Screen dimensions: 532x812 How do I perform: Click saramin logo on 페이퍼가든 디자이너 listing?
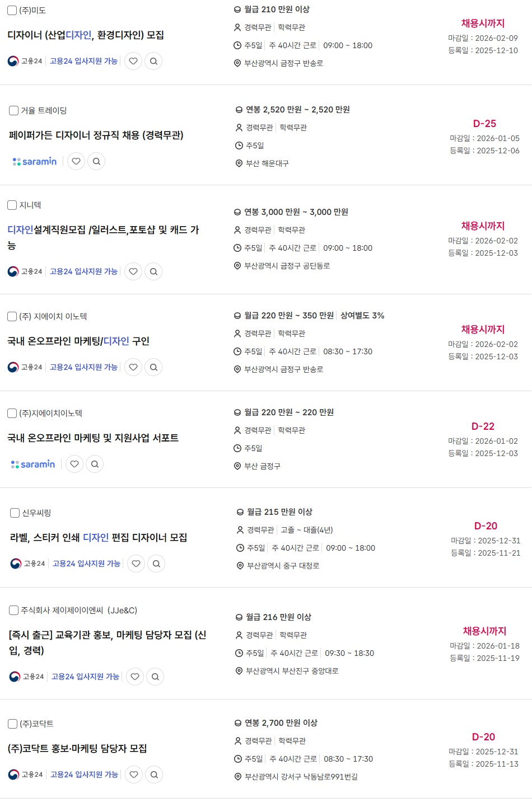coord(35,161)
